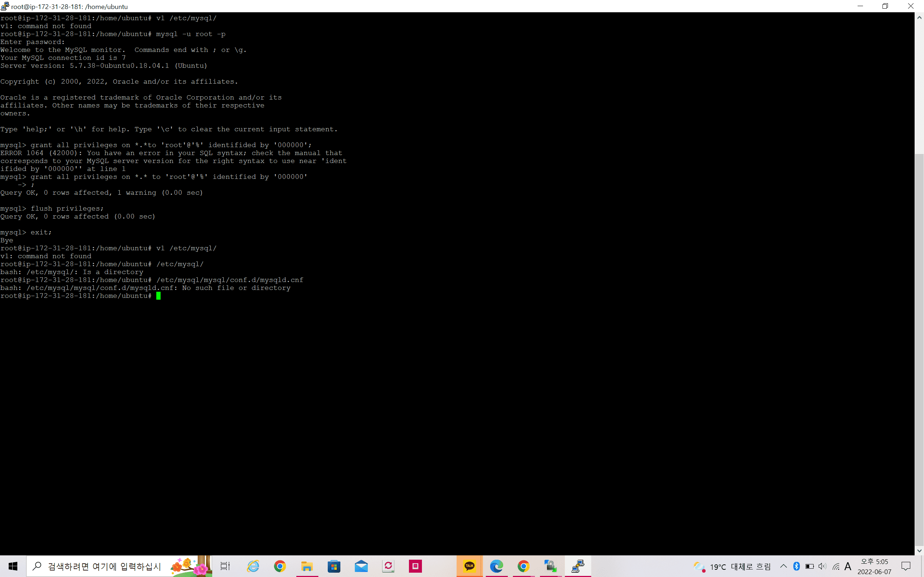This screenshot has height=577, width=924.
Task: Switch to Microsoft Edge window
Action: pos(496,566)
